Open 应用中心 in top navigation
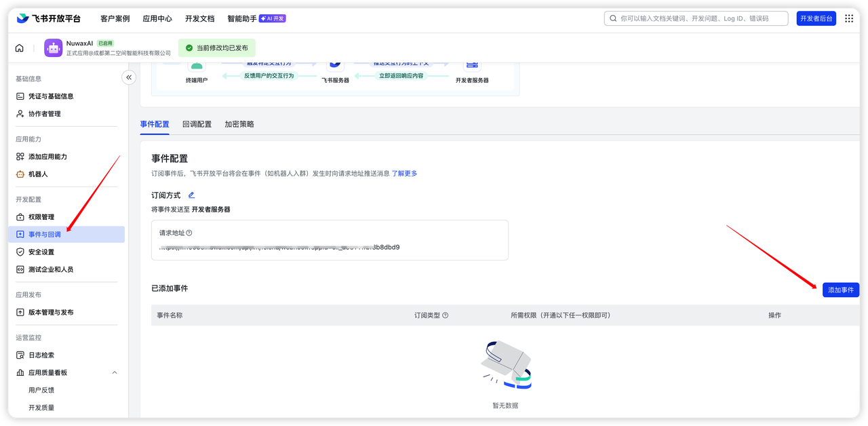Image resolution: width=868 pixels, height=426 pixels. point(157,18)
